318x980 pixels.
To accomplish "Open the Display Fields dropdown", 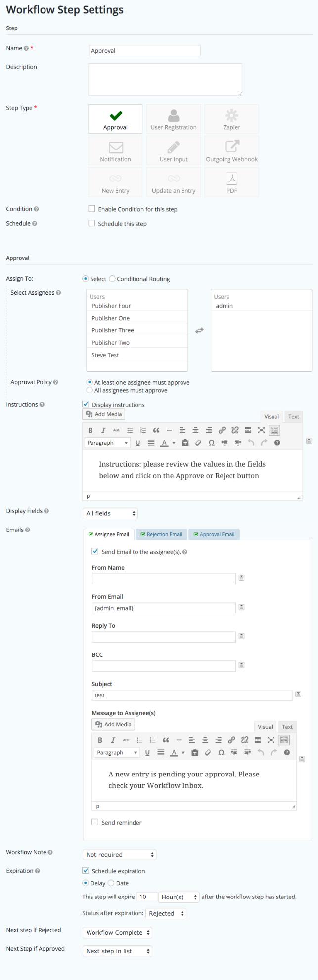I will coord(110,513).
